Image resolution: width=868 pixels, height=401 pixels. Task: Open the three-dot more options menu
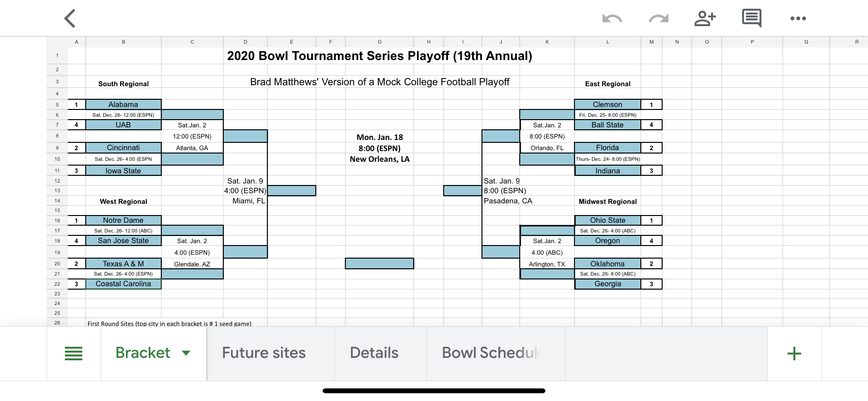pyautogui.click(x=798, y=18)
